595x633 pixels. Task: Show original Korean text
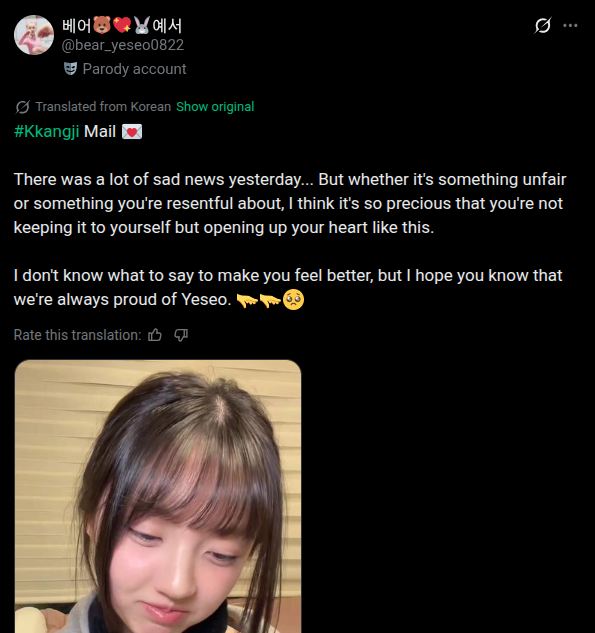[x=215, y=107]
